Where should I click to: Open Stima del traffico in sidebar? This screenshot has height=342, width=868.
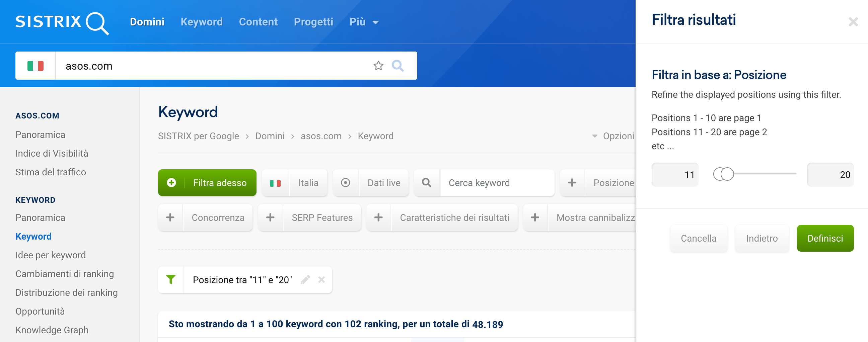tap(51, 172)
